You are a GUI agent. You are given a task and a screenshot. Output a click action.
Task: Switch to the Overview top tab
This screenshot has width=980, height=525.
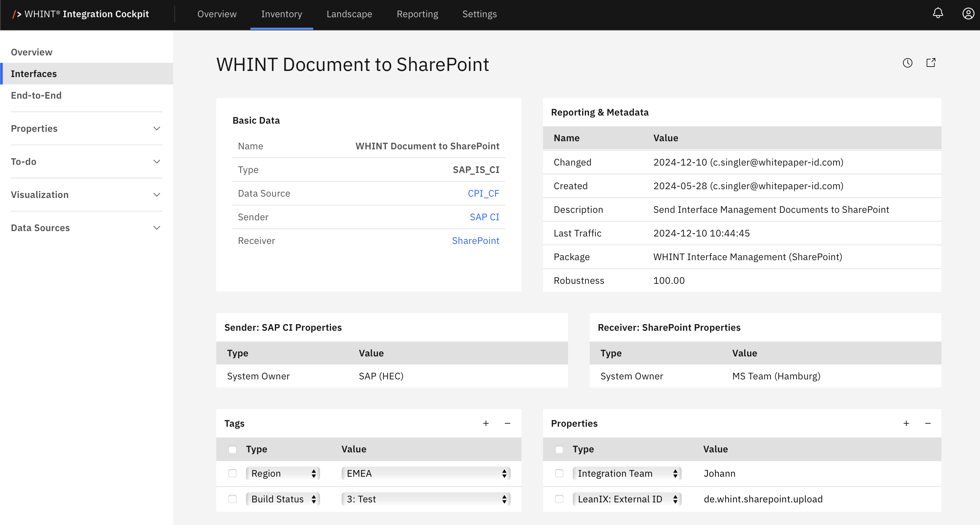click(x=217, y=14)
